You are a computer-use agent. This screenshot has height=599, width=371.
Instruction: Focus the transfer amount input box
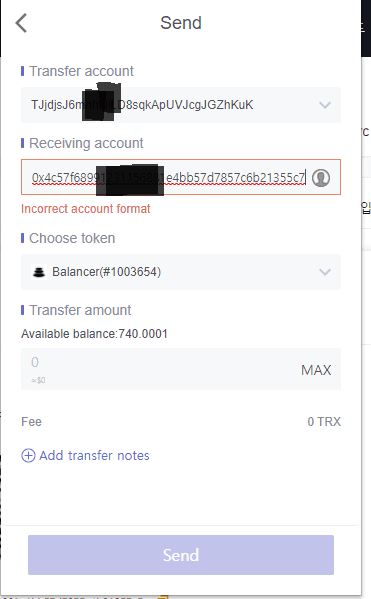tap(160, 369)
